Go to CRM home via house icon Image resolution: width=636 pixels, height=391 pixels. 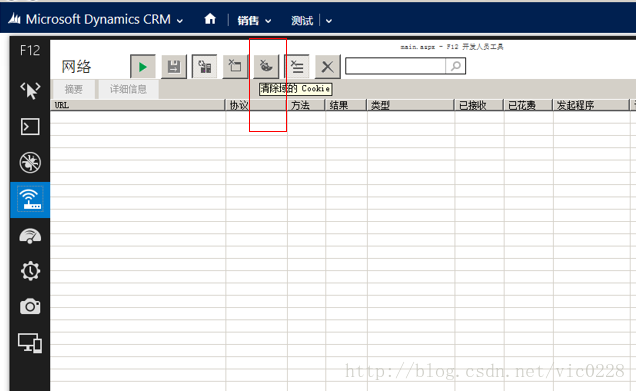(x=210, y=19)
